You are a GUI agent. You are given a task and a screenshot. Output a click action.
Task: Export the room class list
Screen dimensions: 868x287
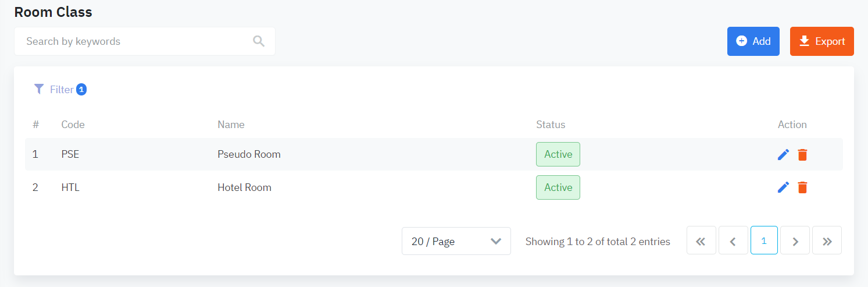click(x=821, y=41)
